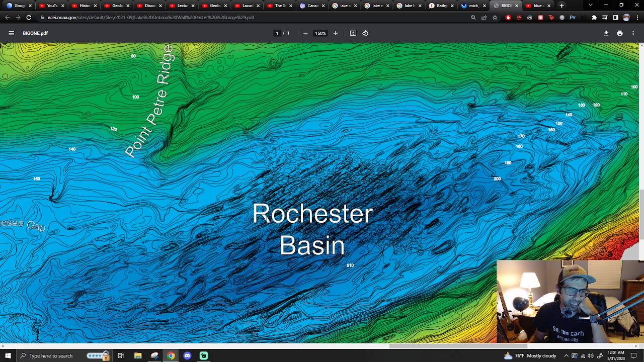Switch to the first Google tab

(18, 6)
